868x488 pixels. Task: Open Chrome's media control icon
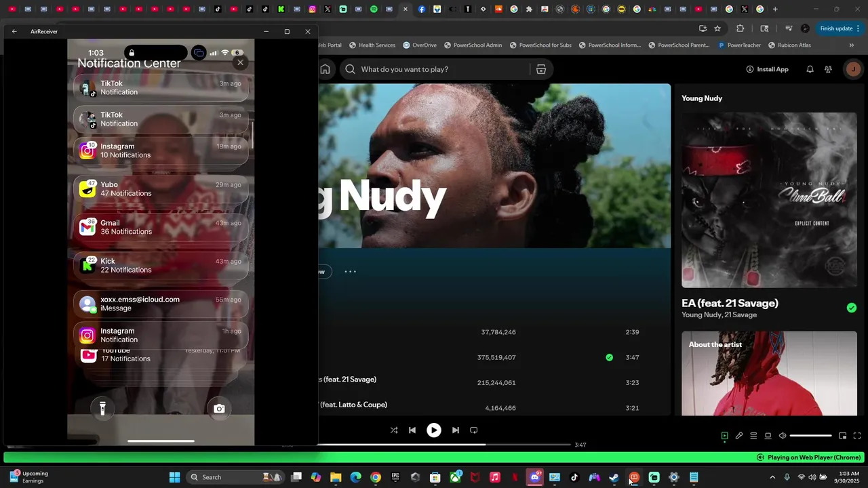(x=789, y=28)
